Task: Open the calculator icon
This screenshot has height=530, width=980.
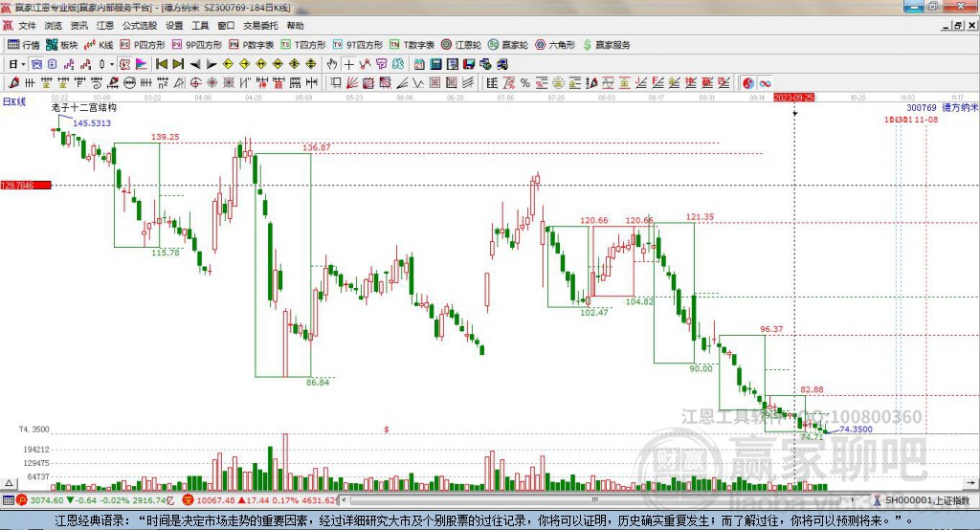Action: click(435, 64)
